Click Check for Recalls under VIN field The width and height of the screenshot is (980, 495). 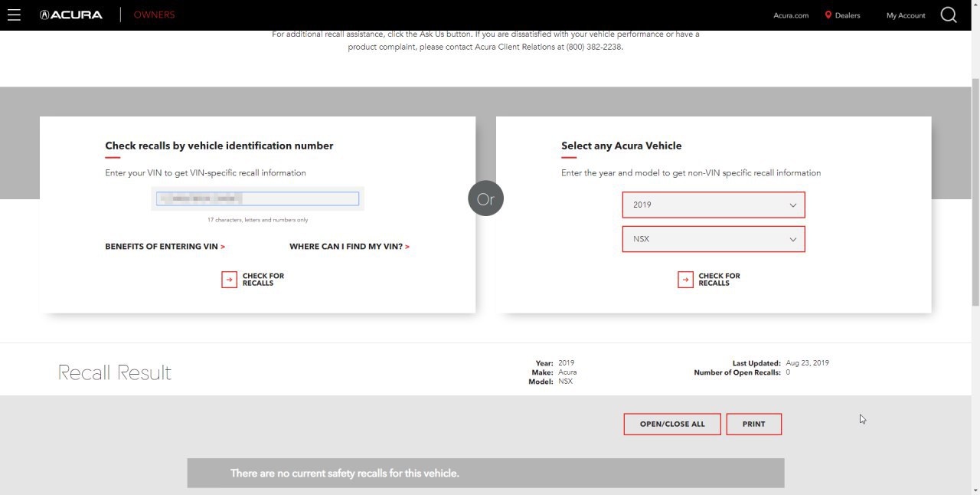point(263,280)
